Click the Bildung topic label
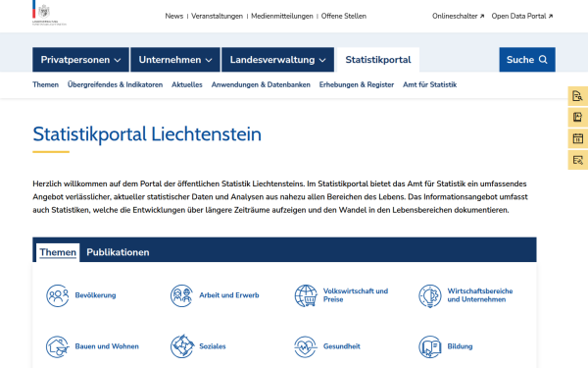588x368 pixels. point(460,346)
